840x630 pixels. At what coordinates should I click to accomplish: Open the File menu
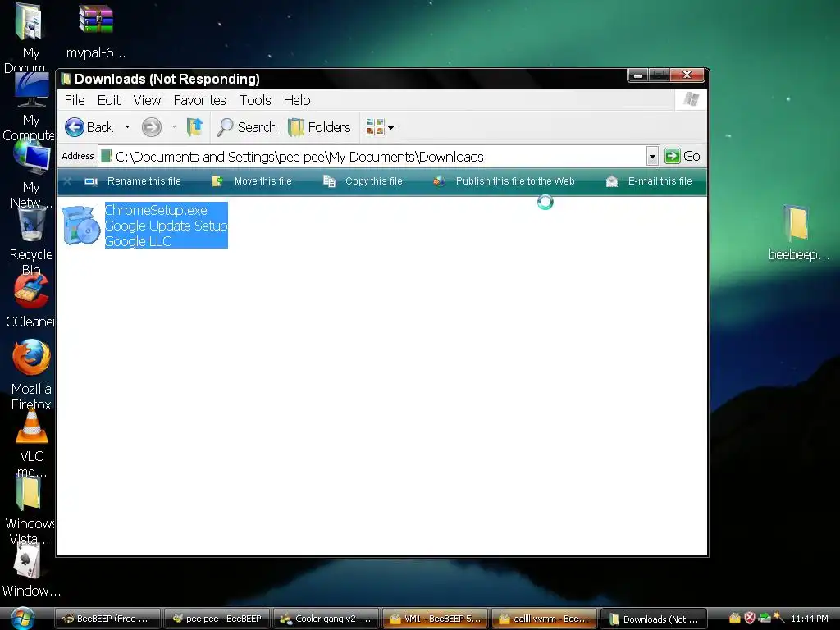[x=75, y=100]
